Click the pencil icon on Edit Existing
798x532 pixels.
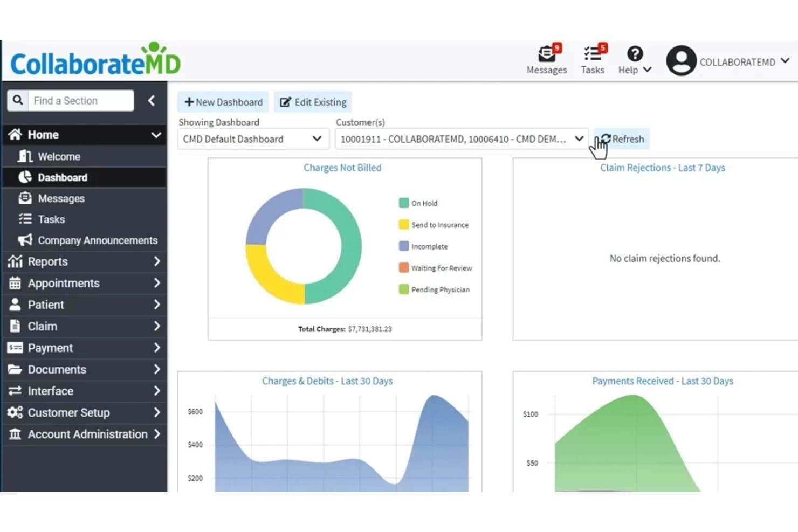tap(286, 102)
